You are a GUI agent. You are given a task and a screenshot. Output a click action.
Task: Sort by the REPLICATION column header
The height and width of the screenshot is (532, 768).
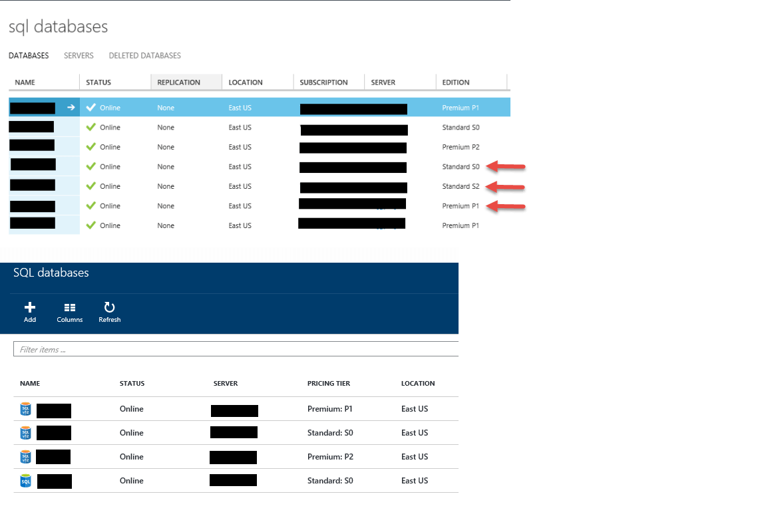pyautogui.click(x=179, y=82)
